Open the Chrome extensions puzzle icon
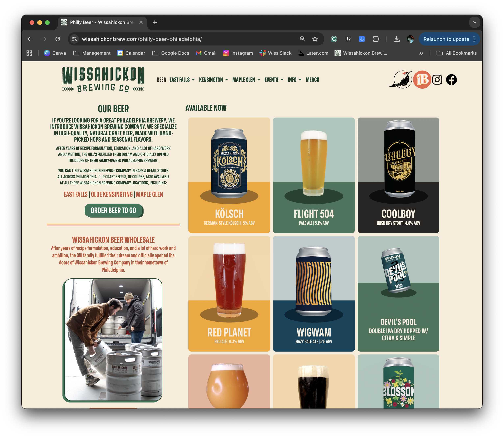504x437 pixels. (376, 39)
